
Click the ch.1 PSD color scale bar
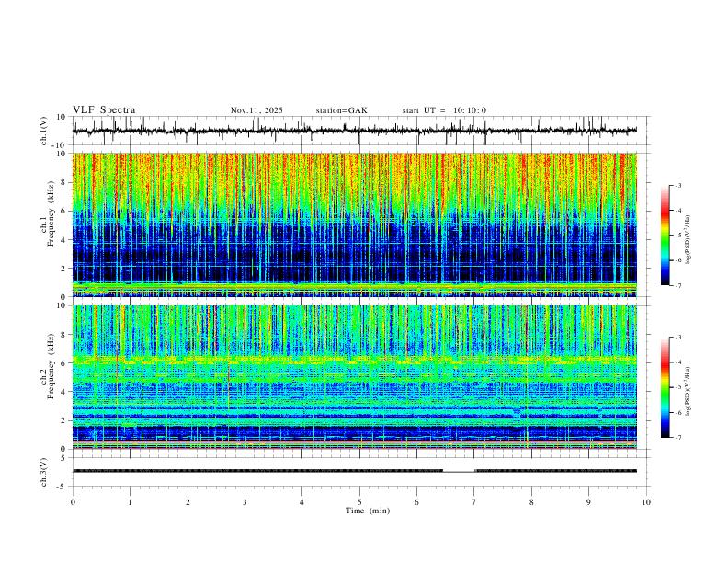(x=665, y=236)
